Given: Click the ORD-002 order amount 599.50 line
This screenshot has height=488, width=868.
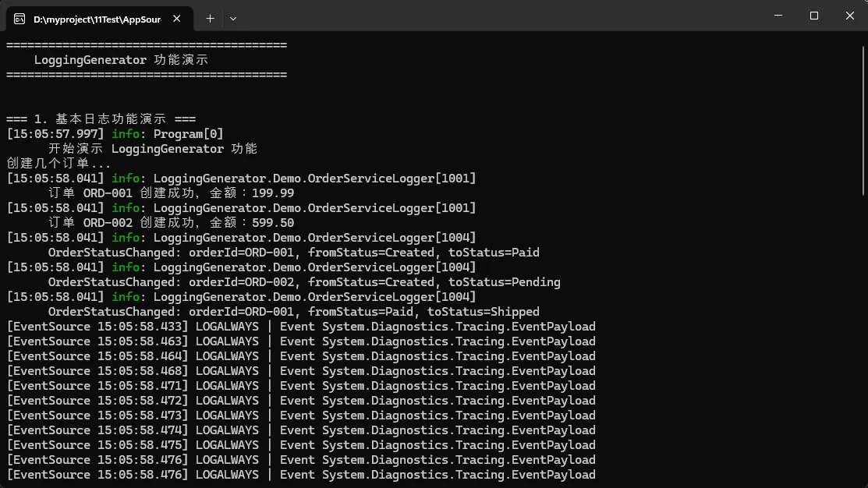Looking at the screenshot, I should coord(171,223).
